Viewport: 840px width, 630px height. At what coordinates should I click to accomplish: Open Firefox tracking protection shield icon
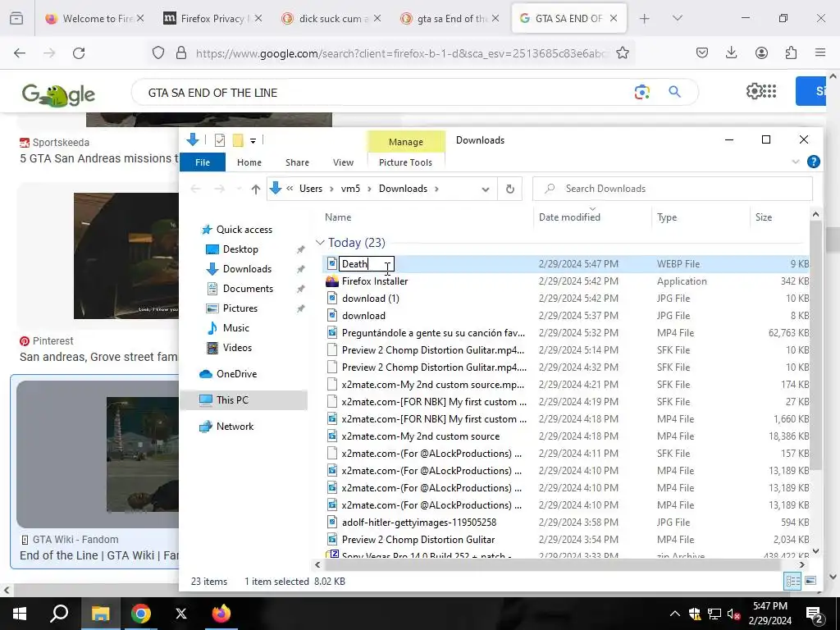click(x=158, y=53)
